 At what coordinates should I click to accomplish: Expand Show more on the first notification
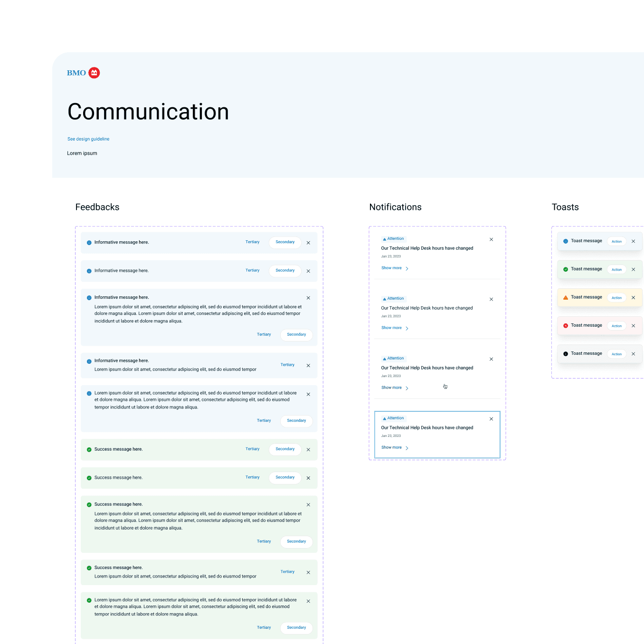[391, 268]
